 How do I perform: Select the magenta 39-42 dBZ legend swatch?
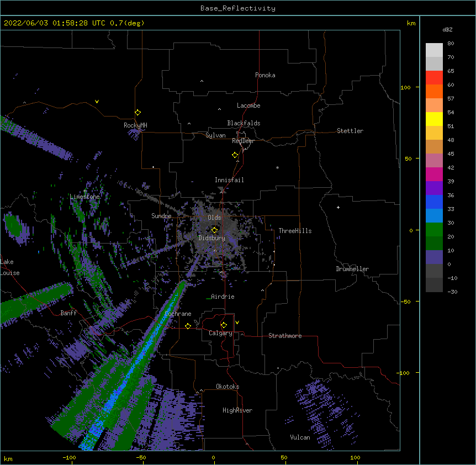[434, 174]
